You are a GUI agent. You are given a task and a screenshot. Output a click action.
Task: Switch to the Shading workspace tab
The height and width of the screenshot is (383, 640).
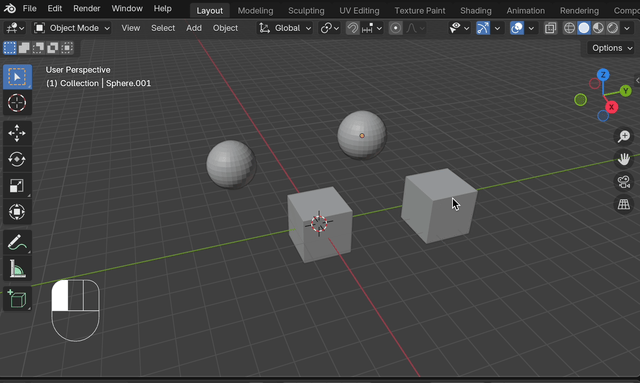coord(476,11)
